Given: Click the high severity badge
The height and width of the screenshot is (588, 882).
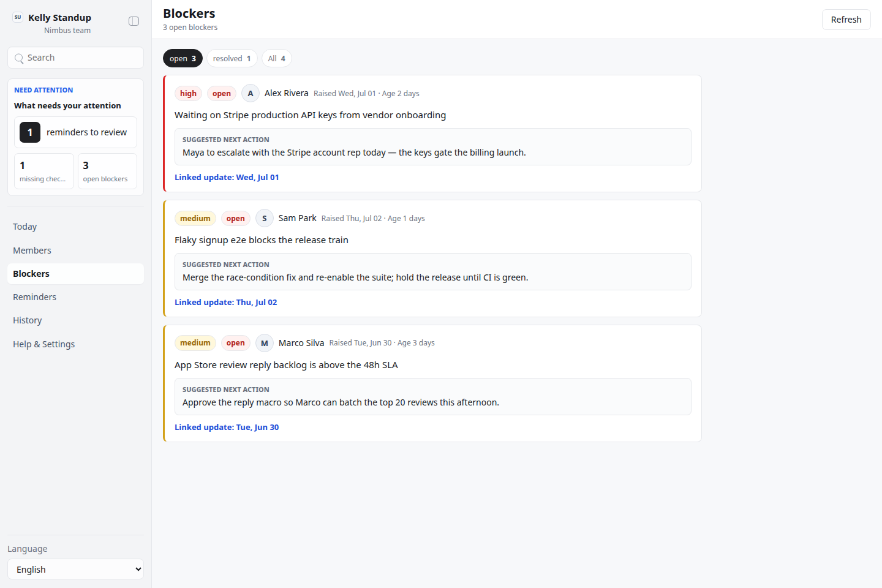Looking at the screenshot, I should coord(188,93).
